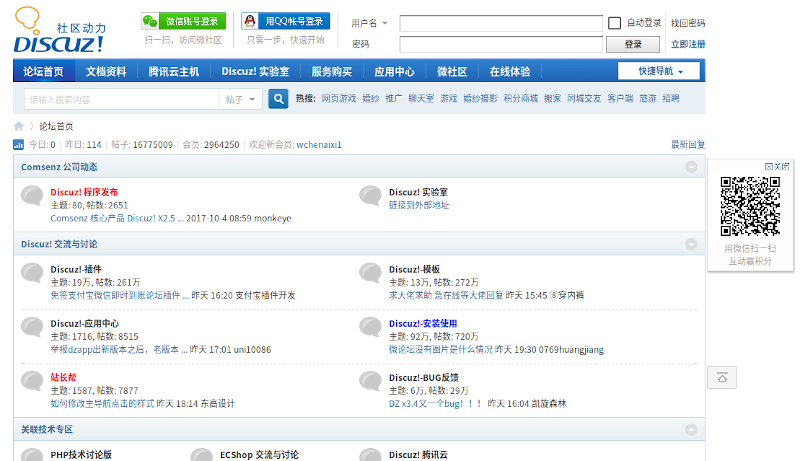Select the 在线体验 navigation tab

pos(510,71)
